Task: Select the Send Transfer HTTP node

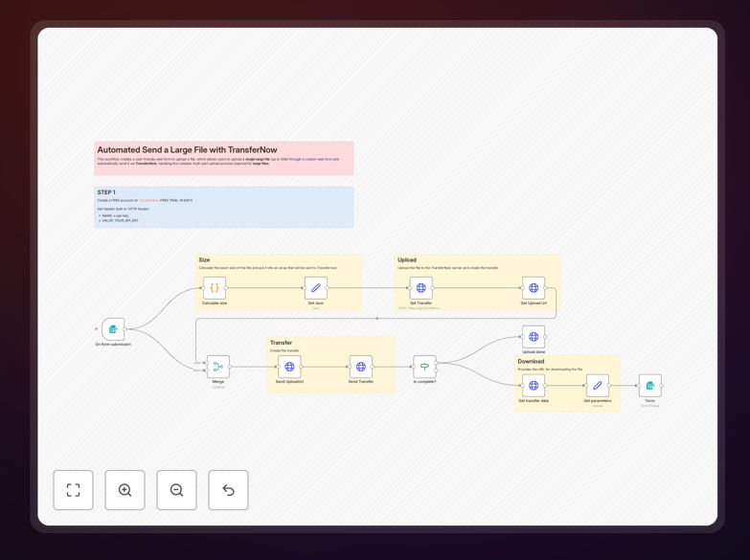Action: 361,367
